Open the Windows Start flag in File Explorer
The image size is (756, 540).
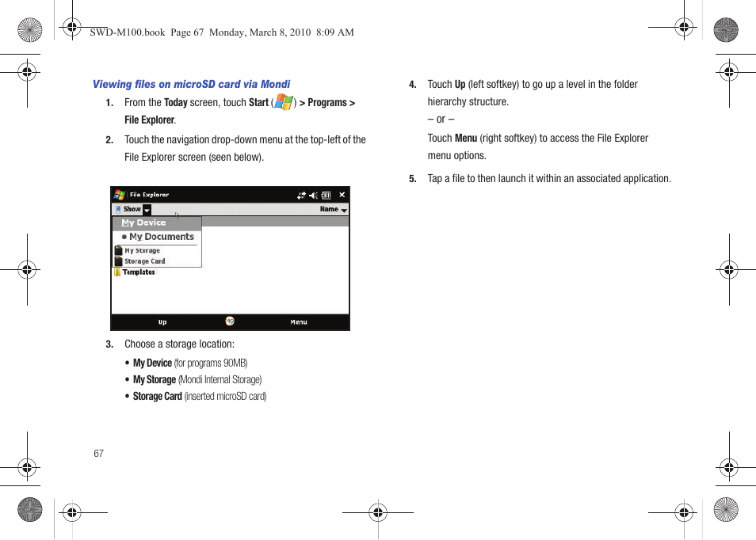119,195
